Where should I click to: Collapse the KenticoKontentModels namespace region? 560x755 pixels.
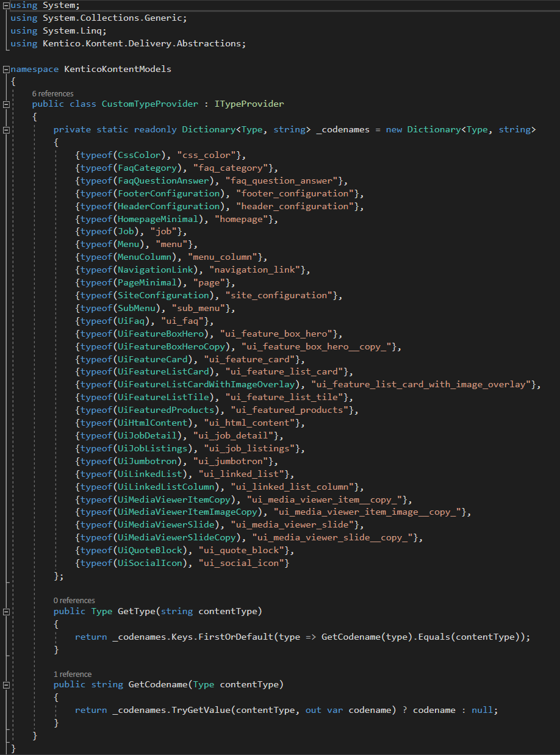(6, 69)
